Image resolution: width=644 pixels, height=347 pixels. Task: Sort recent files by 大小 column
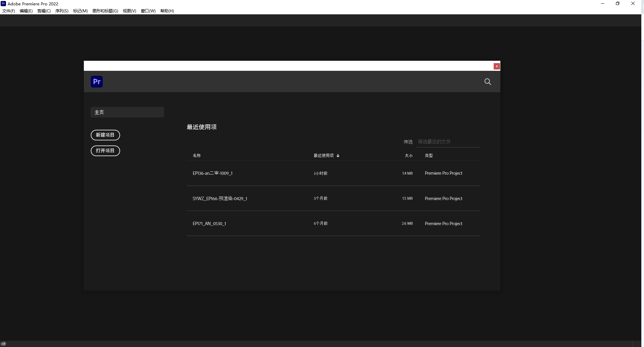point(409,156)
